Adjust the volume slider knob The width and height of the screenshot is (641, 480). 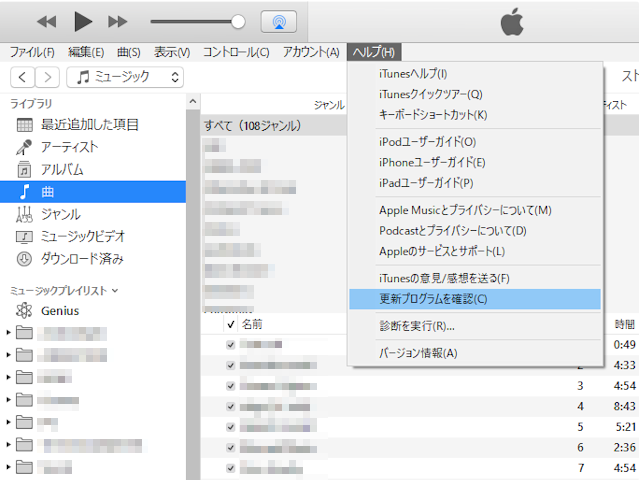pos(238,22)
